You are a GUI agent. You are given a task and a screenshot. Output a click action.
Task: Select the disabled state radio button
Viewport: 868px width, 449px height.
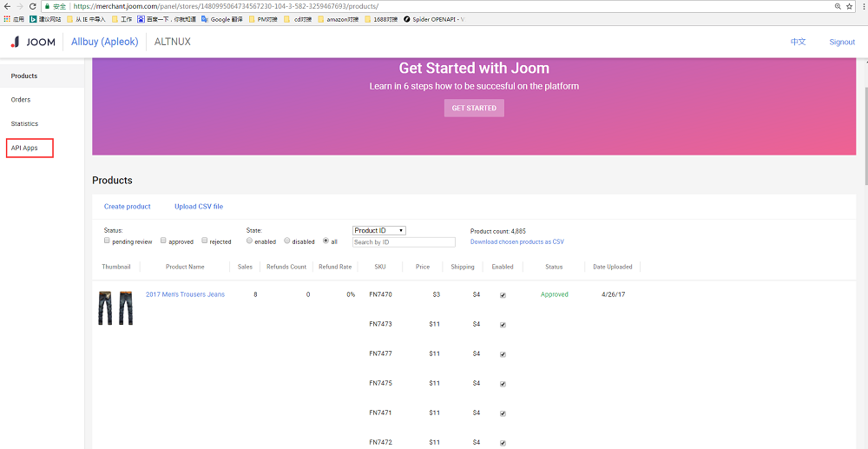point(287,241)
